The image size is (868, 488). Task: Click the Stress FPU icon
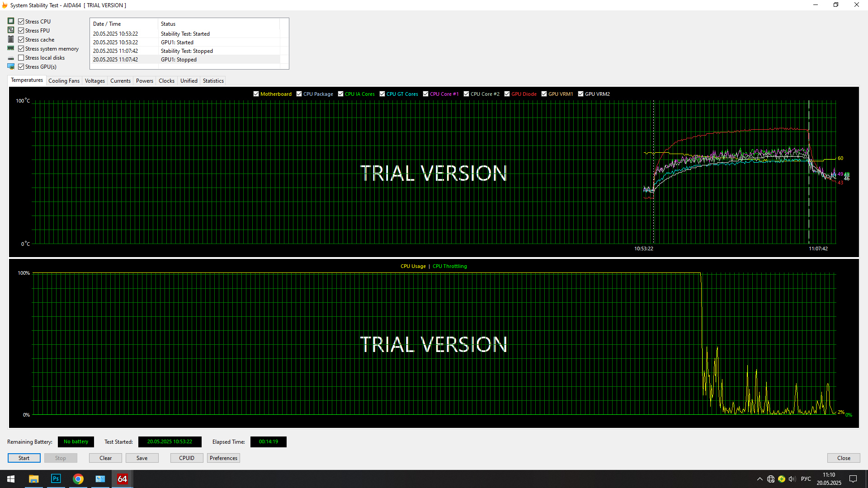coord(11,30)
